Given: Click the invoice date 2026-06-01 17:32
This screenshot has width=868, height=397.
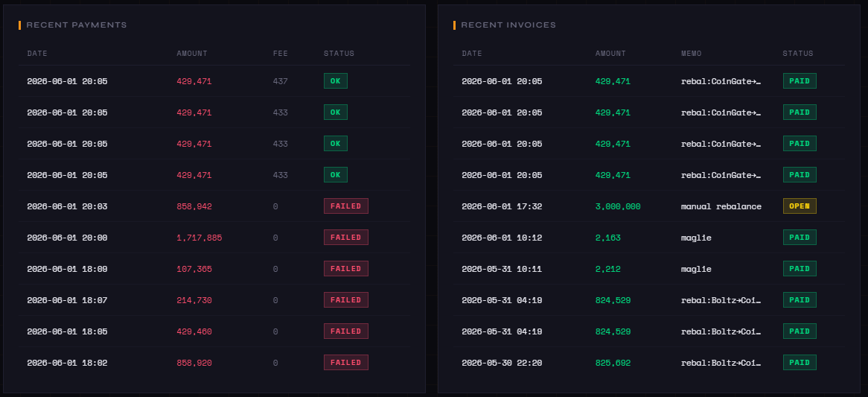Looking at the screenshot, I should pos(502,206).
